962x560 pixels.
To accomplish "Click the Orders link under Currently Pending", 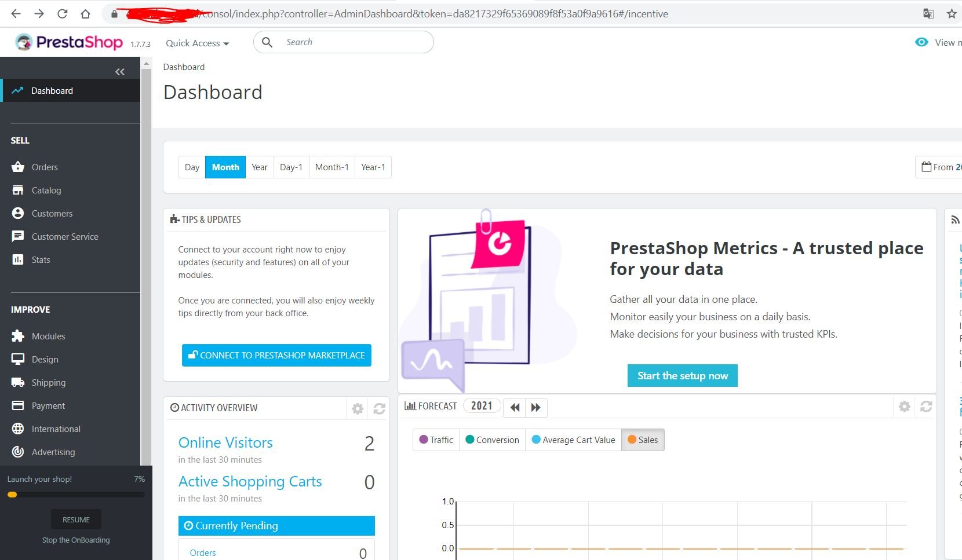I will coord(203,552).
